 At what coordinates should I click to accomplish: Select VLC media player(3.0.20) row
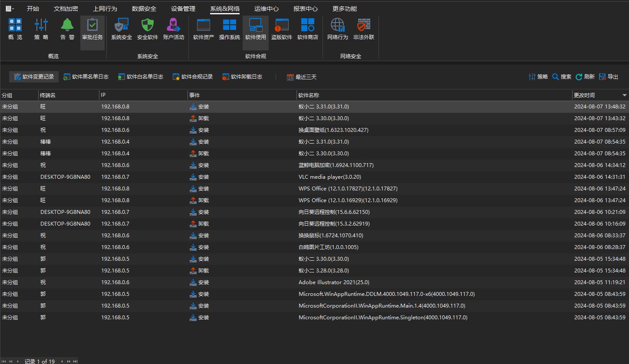(314, 177)
